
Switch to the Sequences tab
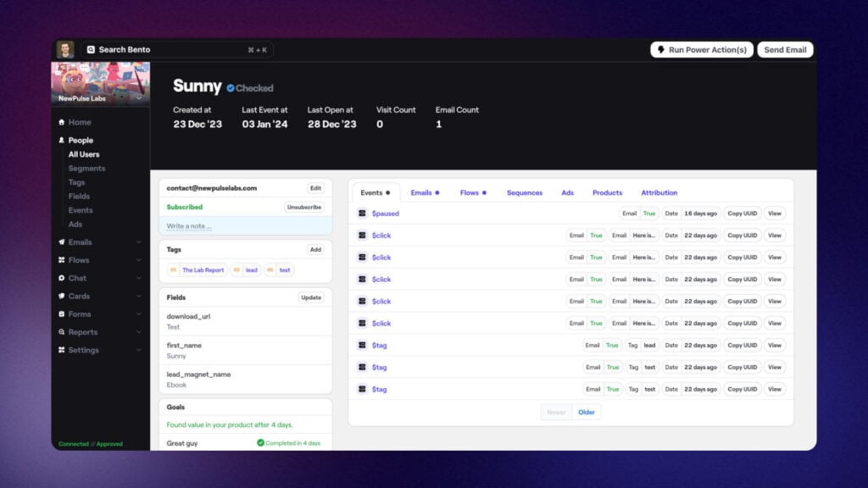pos(524,192)
